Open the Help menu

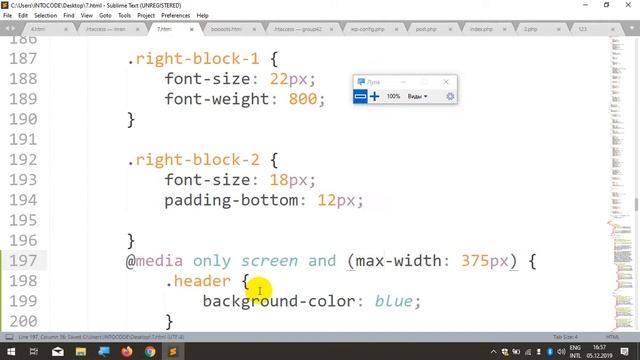(x=202, y=16)
